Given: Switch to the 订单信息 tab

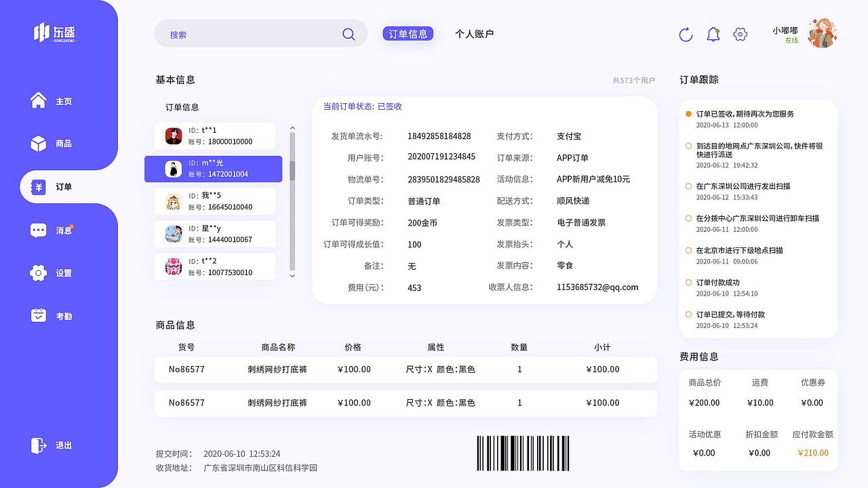Looking at the screenshot, I should pos(408,34).
